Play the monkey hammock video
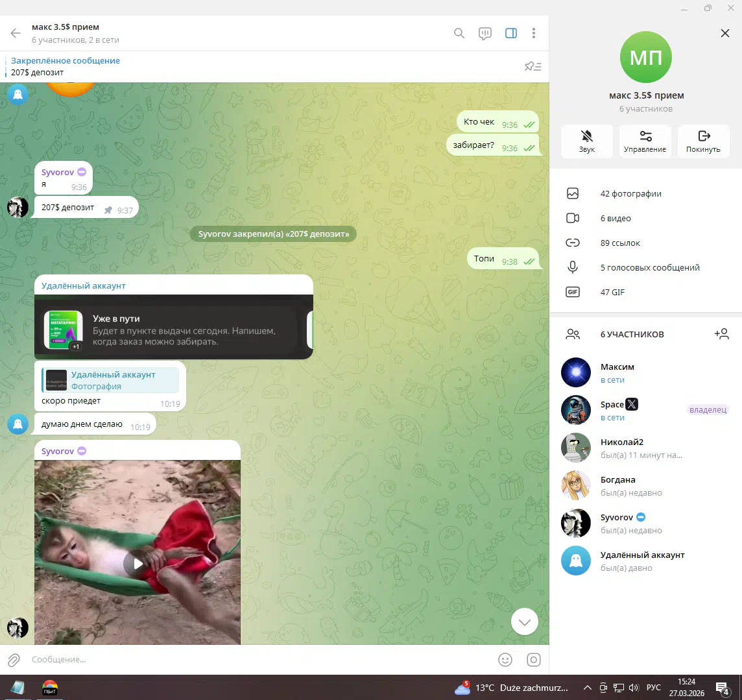Viewport: 742px width, 700px height. coord(138,564)
